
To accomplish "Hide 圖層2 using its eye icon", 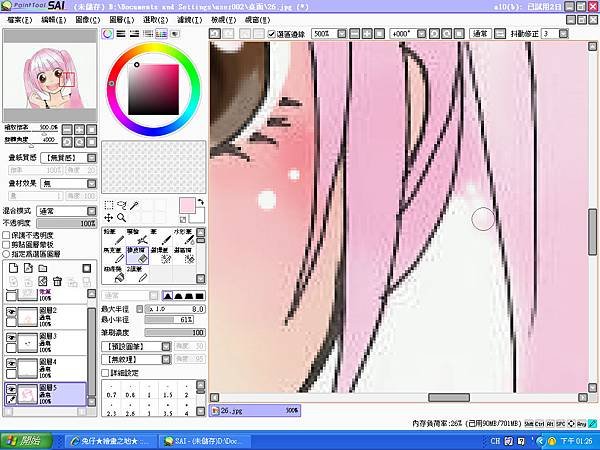I will (x=11, y=313).
